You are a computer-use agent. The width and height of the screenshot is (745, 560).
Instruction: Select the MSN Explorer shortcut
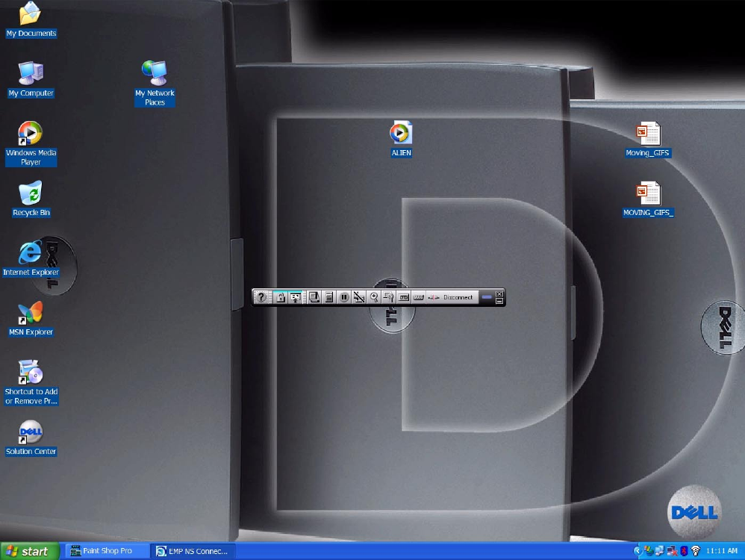31,319
